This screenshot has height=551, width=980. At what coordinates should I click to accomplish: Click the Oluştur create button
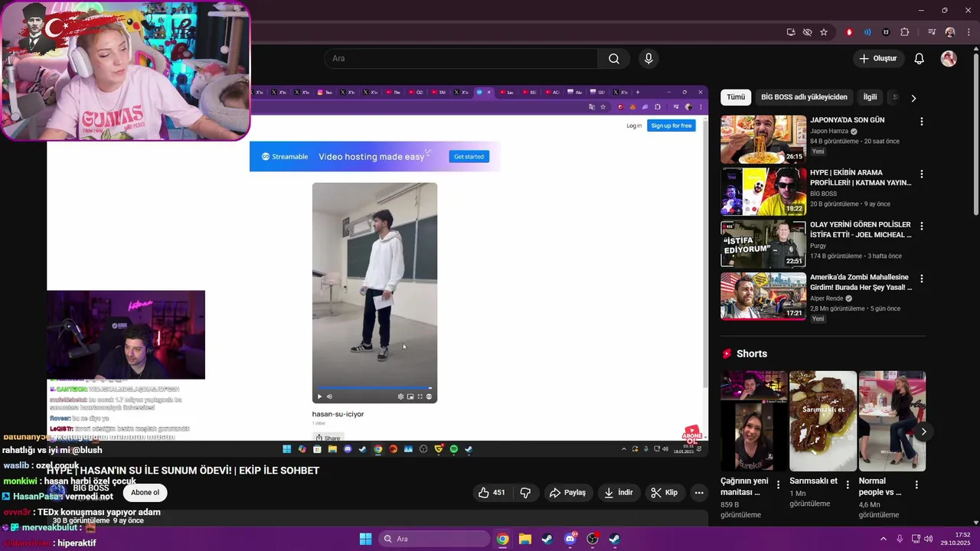[x=878, y=59]
